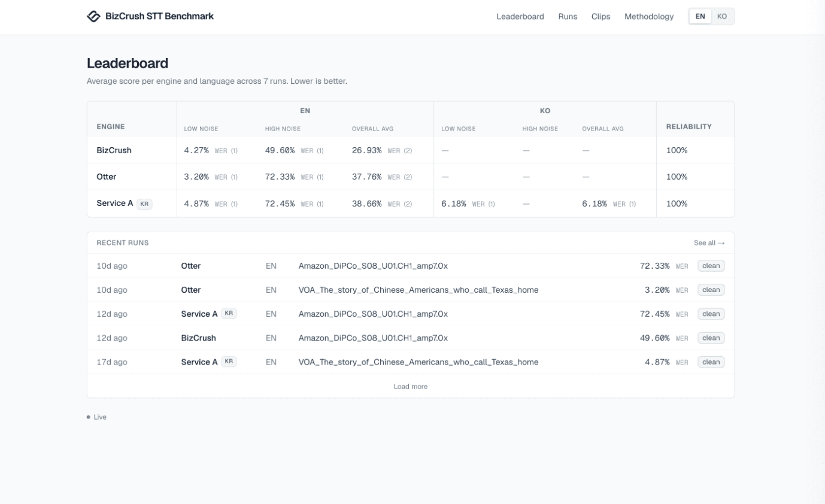
Task: Click the 17d ago timestamp in recent runs
Action: click(112, 362)
